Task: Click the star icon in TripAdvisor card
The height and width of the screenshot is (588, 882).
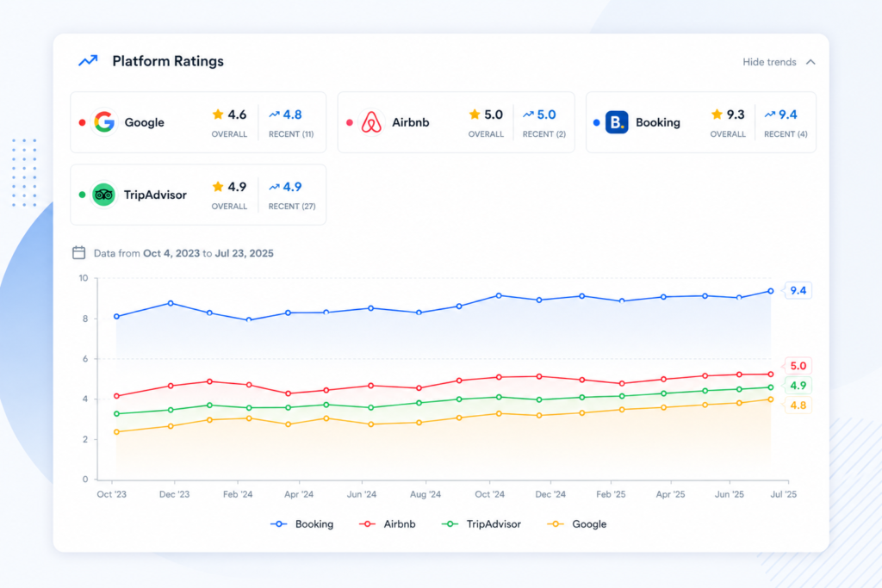Action: click(218, 186)
